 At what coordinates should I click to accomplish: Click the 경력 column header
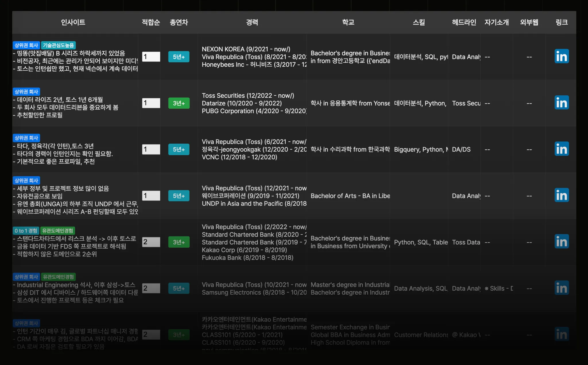coord(252,22)
